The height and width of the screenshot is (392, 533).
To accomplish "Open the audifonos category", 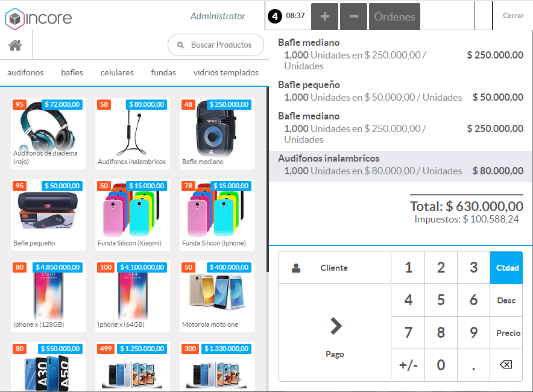I will coord(25,72).
